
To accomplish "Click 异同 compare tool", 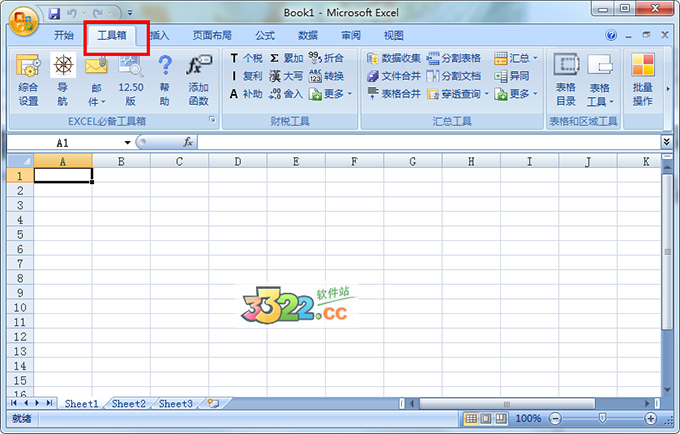I will point(512,76).
